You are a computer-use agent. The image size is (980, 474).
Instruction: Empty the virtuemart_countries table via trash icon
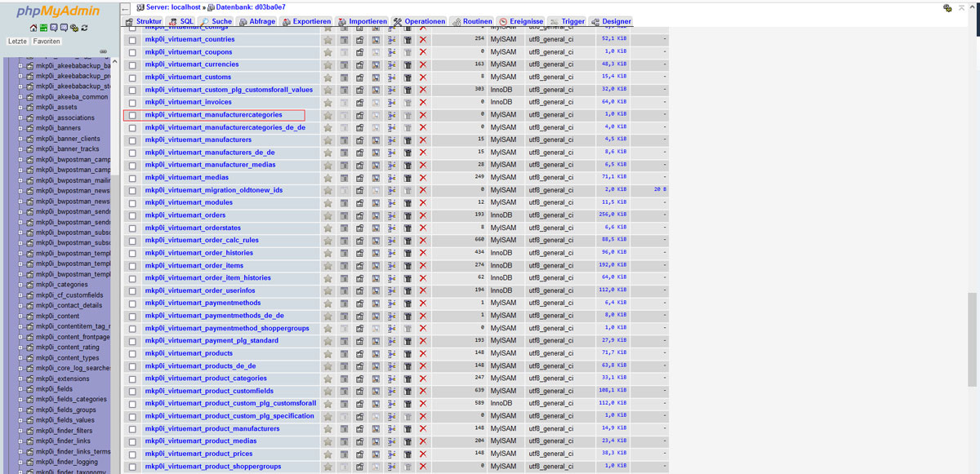click(408, 39)
